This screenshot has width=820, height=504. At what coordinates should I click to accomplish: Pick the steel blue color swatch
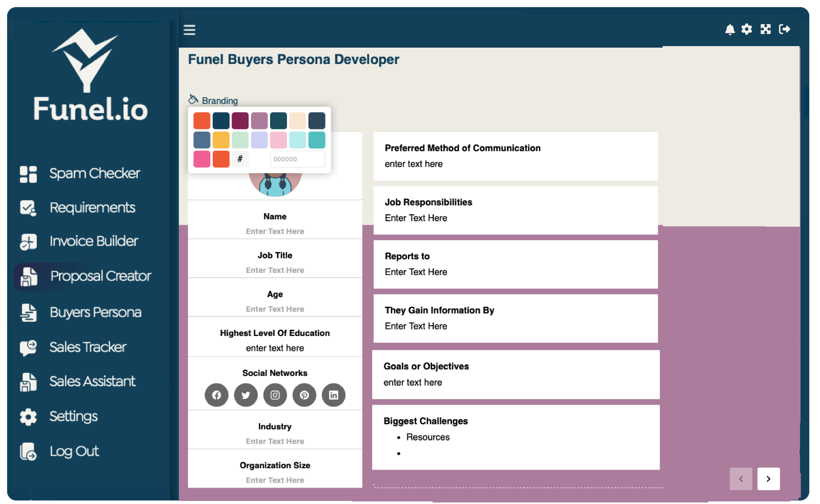[x=202, y=140]
